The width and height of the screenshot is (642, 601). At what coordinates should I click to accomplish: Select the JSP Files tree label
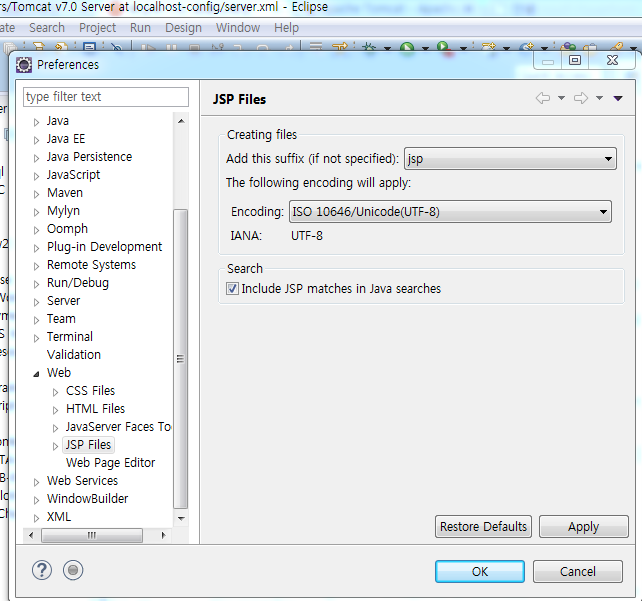click(88, 445)
